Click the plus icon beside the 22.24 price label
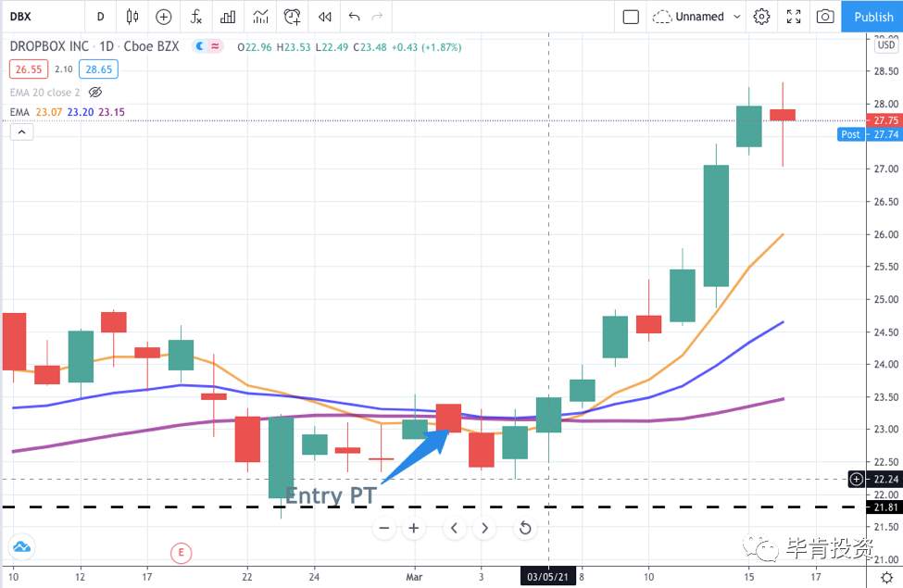Image resolution: width=903 pixels, height=588 pixels. tap(857, 479)
